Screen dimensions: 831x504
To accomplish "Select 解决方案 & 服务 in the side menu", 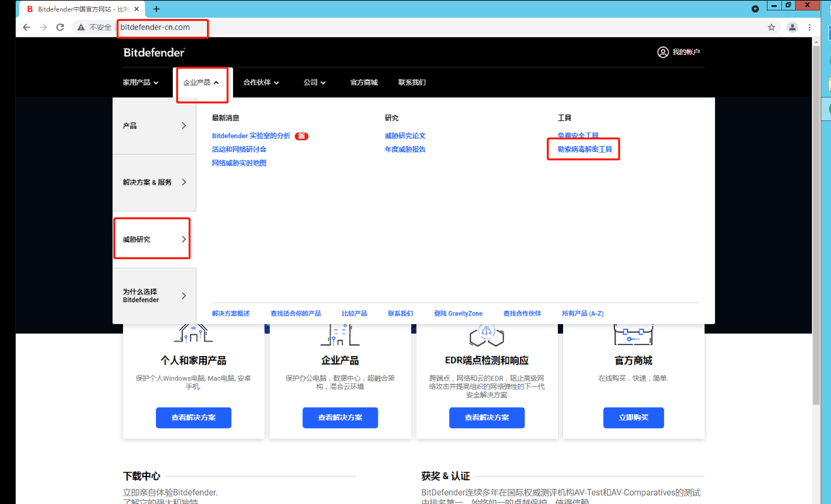I will pyautogui.click(x=154, y=182).
